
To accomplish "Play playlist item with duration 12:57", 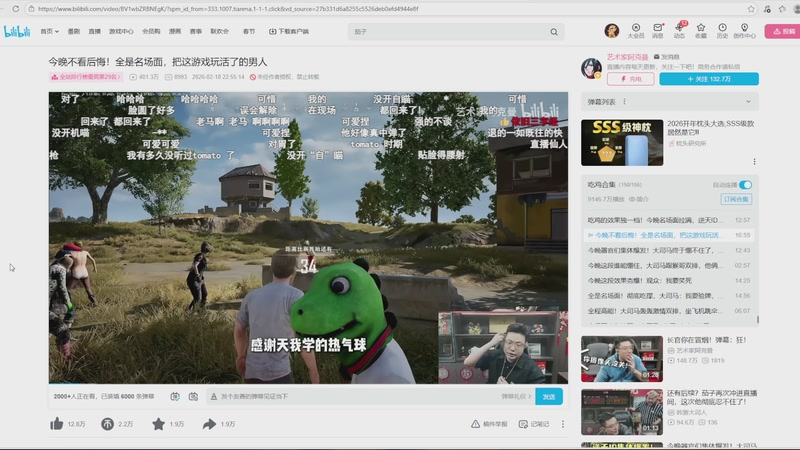I will [668, 220].
